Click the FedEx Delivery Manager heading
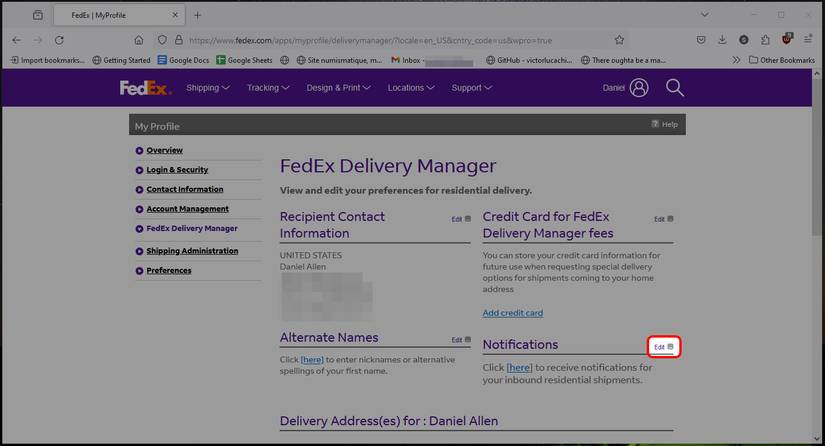This screenshot has width=825, height=446. (x=388, y=166)
